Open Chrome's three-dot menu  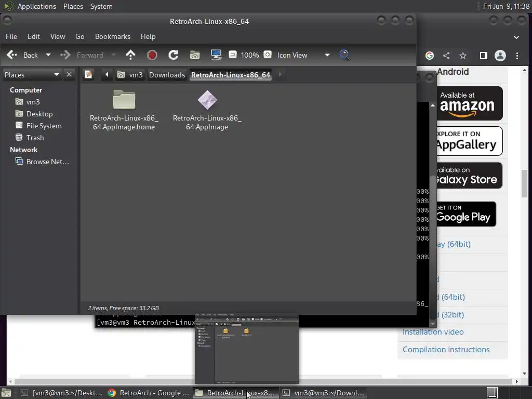(517, 56)
